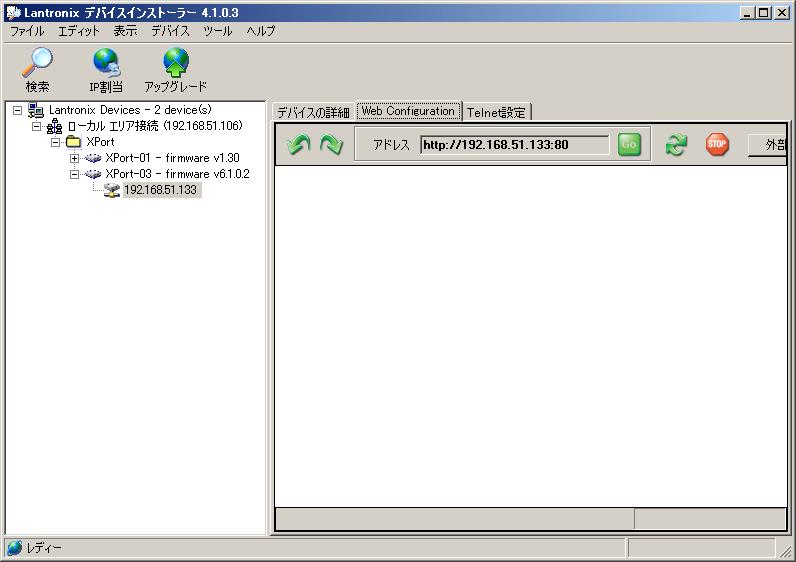Switch to the デバイスの詳細 tab
Screen dimensions: 796x562
[x=313, y=112]
